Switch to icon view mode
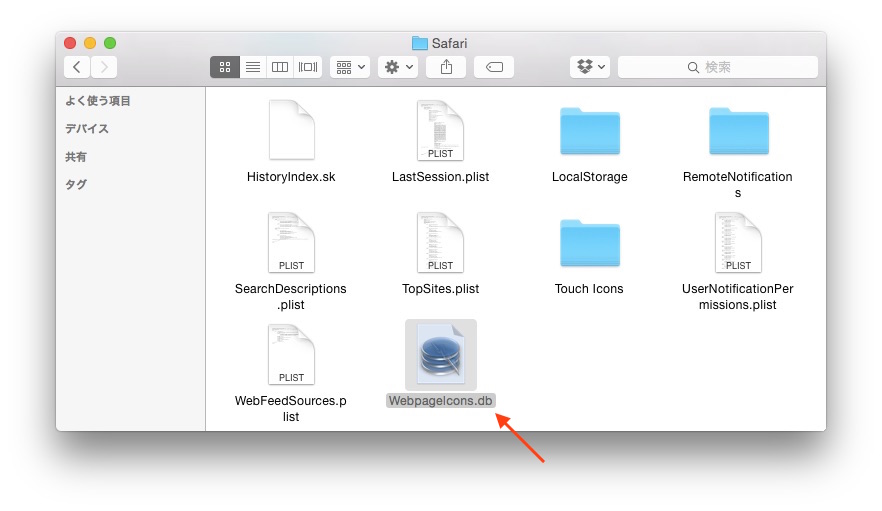The height and width of the screenshot is (511, 882). (224, 67)
